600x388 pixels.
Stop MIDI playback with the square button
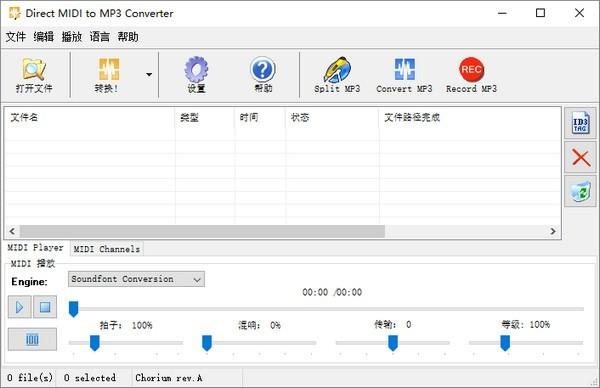coord(45,307)
